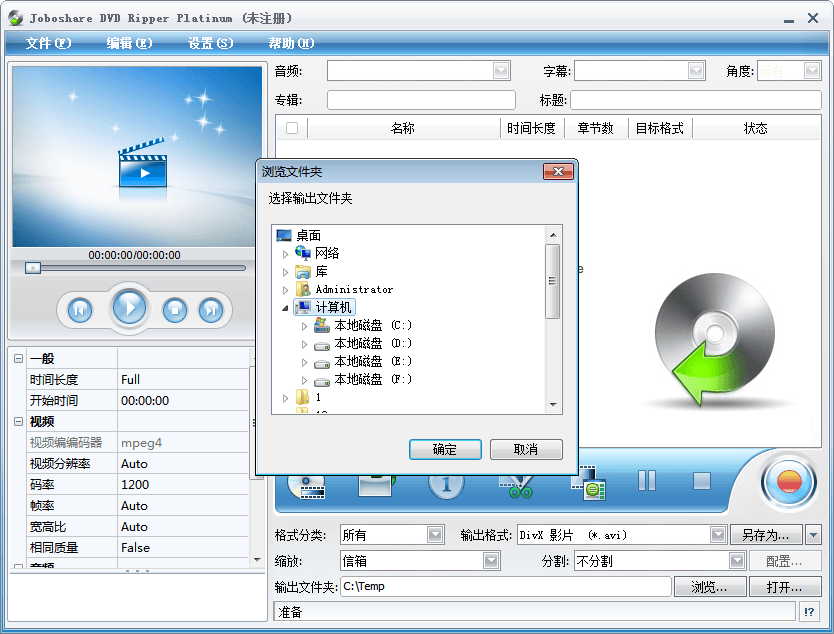Skip to next chapter in preview player
Screen dimensions: 834x634
pos(210,310)
